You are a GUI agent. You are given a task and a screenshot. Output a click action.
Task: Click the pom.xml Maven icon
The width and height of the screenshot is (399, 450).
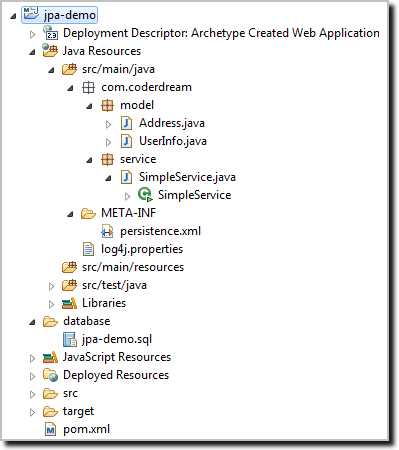[x=50, y=429]
